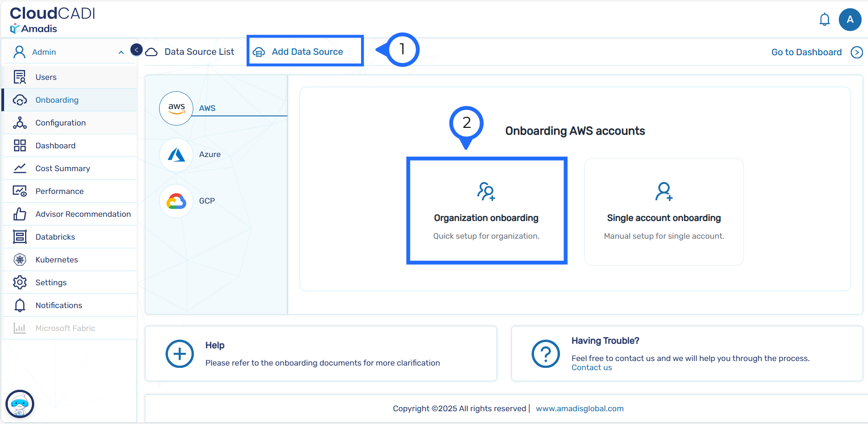868x424 pixels.
Task: Click the Go to Dashboard arrow icon
Action: tap(857, 52)
